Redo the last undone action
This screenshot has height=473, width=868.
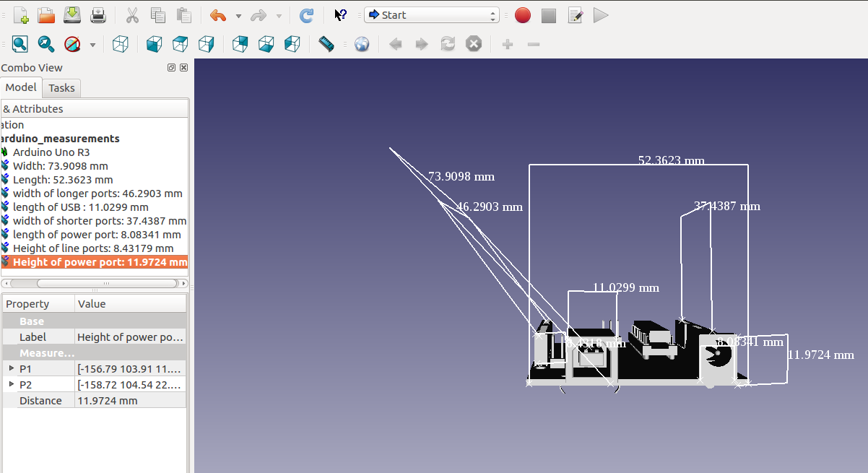pyautogui.click(x=259, y=14)
